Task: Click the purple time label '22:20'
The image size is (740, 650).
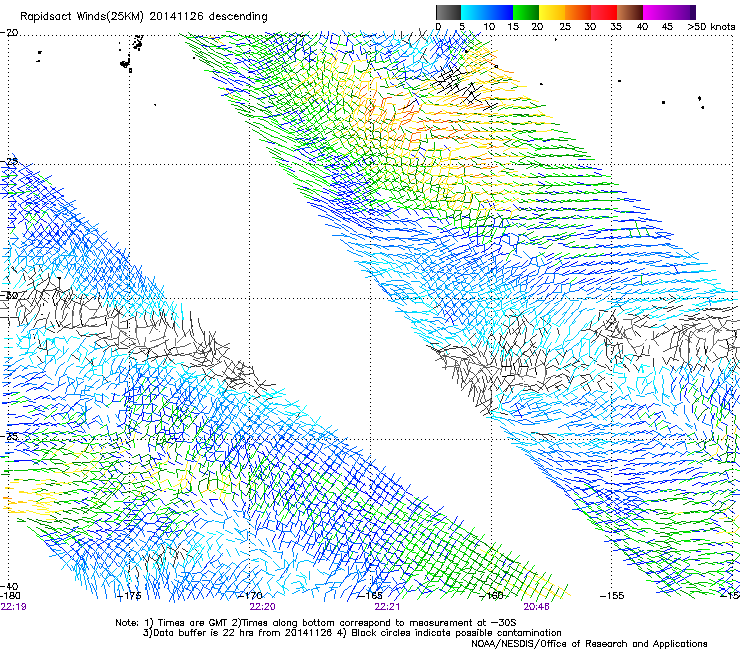Action: (x=262, y=607)
